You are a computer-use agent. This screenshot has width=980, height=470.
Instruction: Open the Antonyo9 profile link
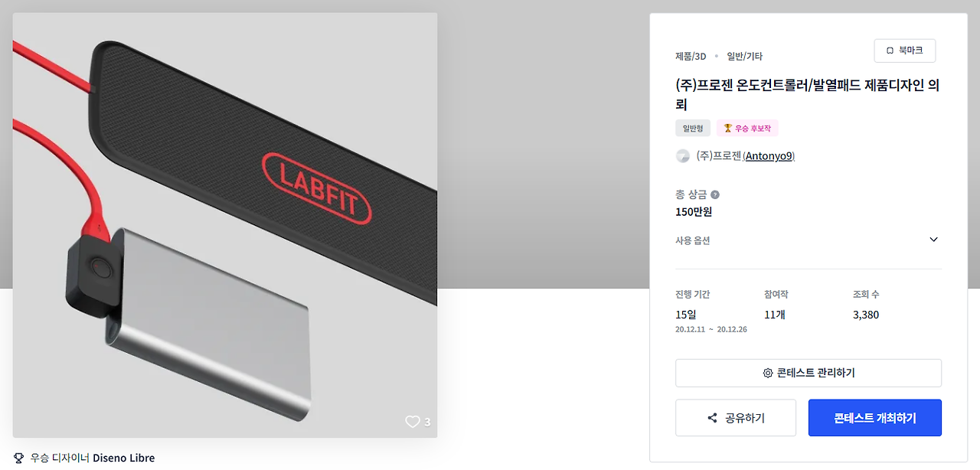(769, 156)
